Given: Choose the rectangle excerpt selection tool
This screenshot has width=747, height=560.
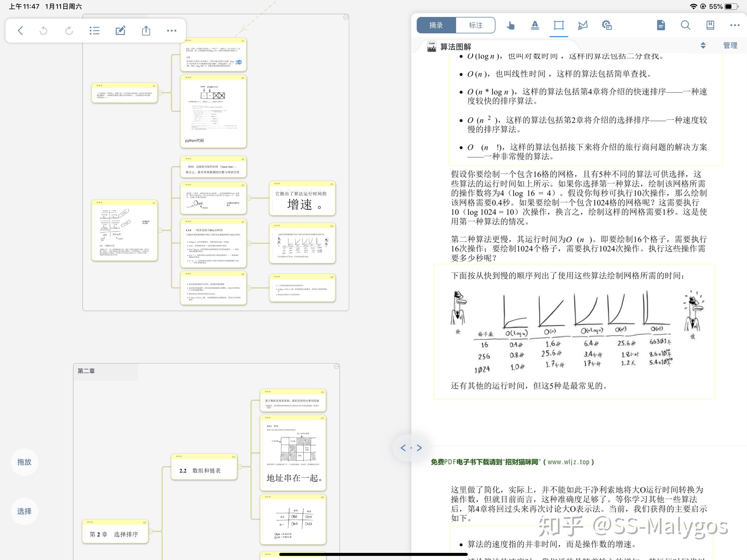Looking at the screenshot, I should 559,25.
